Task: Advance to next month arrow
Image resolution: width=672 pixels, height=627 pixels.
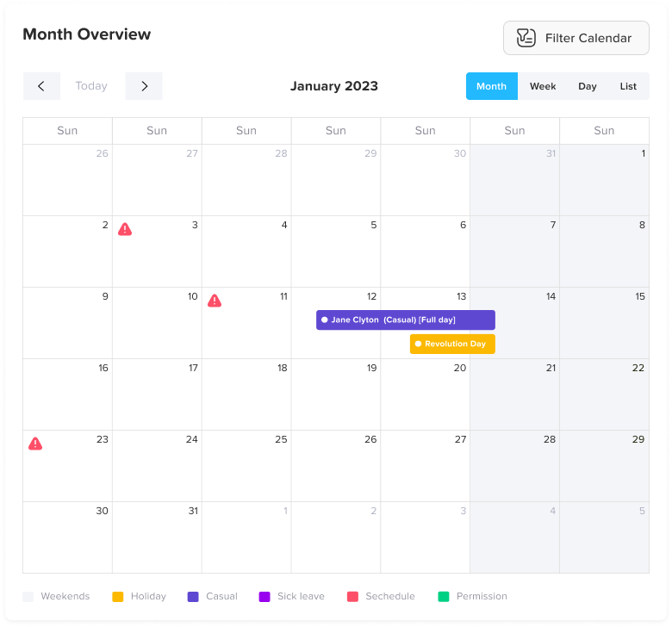Action: pos(144,86)
